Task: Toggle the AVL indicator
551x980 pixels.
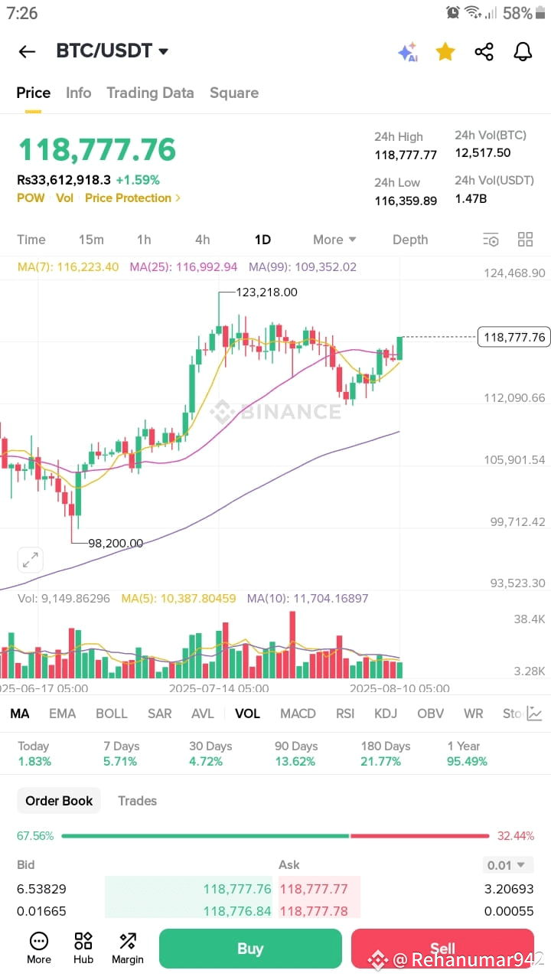Action: point(203,714)
